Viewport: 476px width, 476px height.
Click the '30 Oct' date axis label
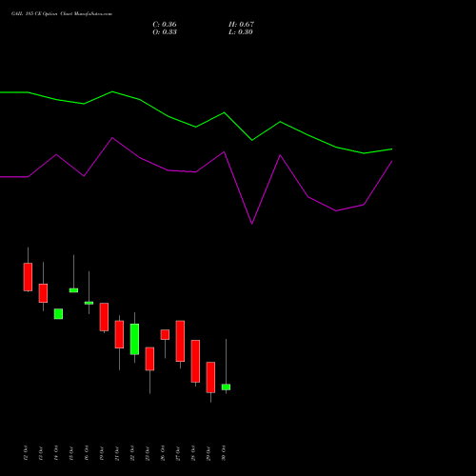tap(224, 453)
